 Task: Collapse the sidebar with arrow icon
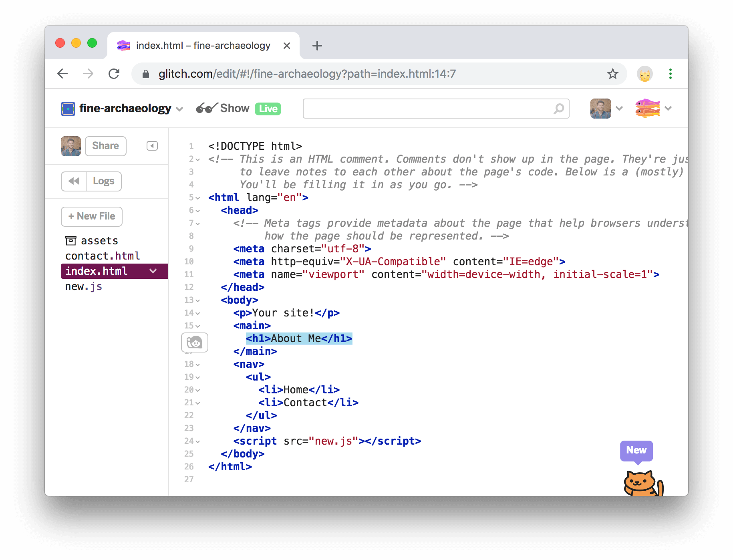(x=152, y=146)
